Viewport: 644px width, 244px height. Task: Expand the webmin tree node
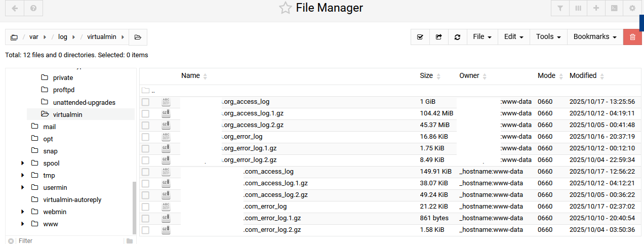pos(23,212)
